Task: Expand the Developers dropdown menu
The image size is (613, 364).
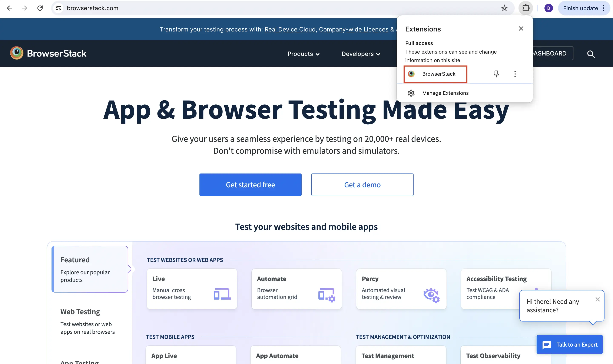Action: coord(360,54)
